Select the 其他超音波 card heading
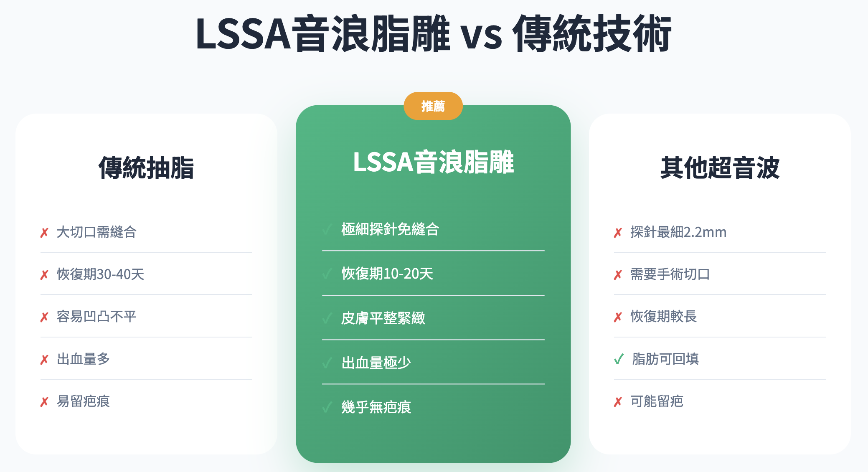Viewport: 868px width, 472px height. click(720, 168)
